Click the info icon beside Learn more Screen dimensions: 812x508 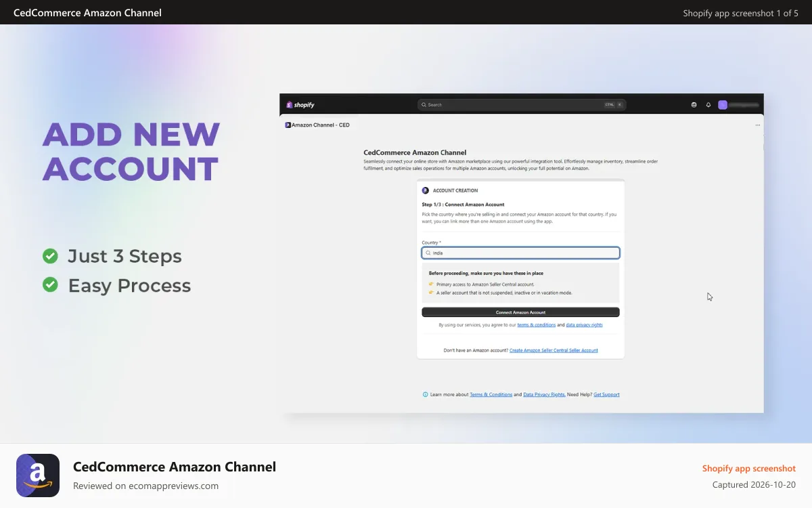pos(425,394)
